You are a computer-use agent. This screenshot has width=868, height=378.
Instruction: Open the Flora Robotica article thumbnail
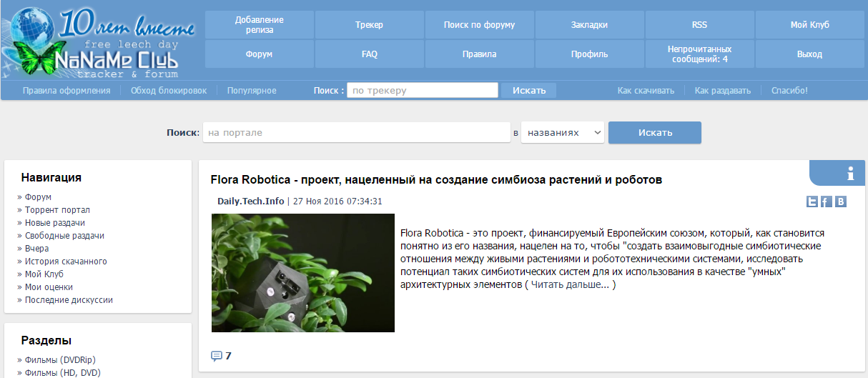coord(303,273)
